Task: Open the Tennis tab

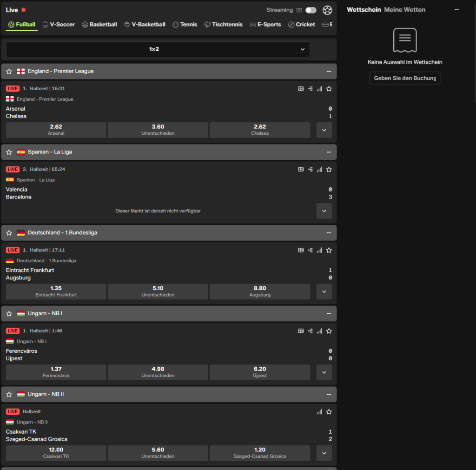Action: pos(185,25)
